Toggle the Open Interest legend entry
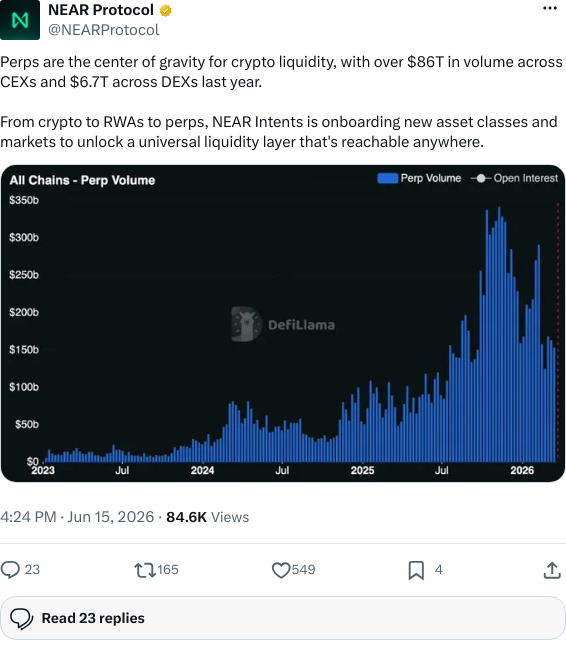 coord(514,178)
